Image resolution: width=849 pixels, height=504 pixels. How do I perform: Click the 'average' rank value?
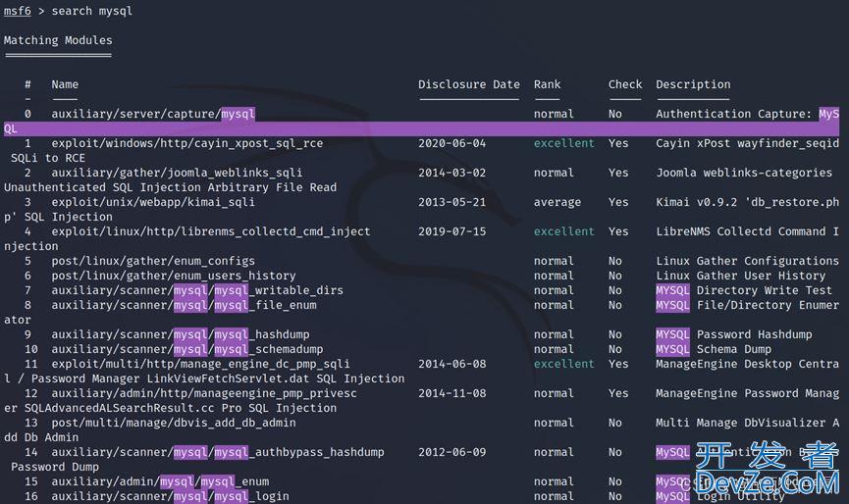click(x=557, y=202)
